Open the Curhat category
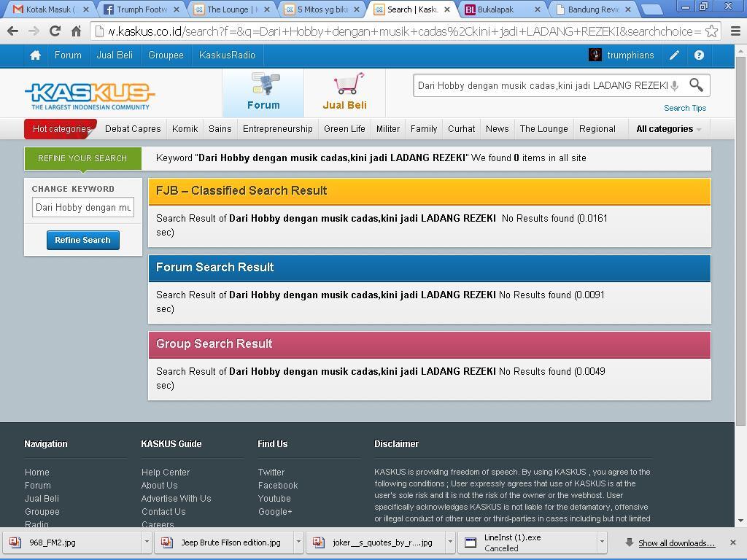This screenshot has width=747, height=560. (x=461, y=129)
